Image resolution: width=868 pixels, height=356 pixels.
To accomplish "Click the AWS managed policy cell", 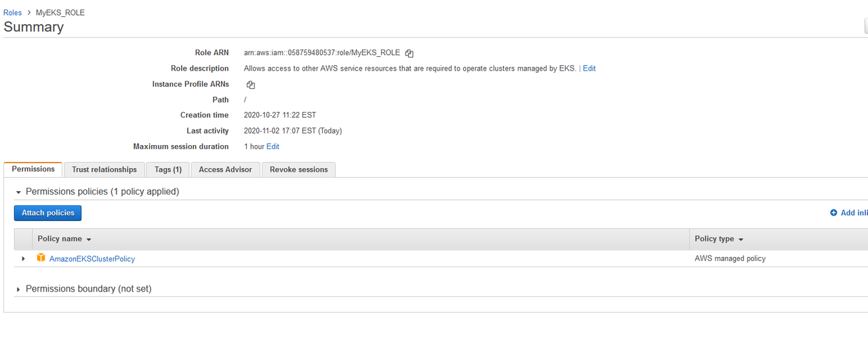I will coord(730,258).
